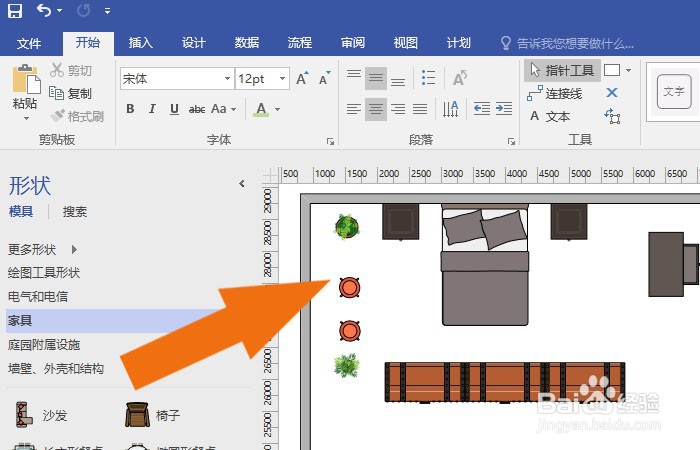Click the connection point X icon

[612, 92]
